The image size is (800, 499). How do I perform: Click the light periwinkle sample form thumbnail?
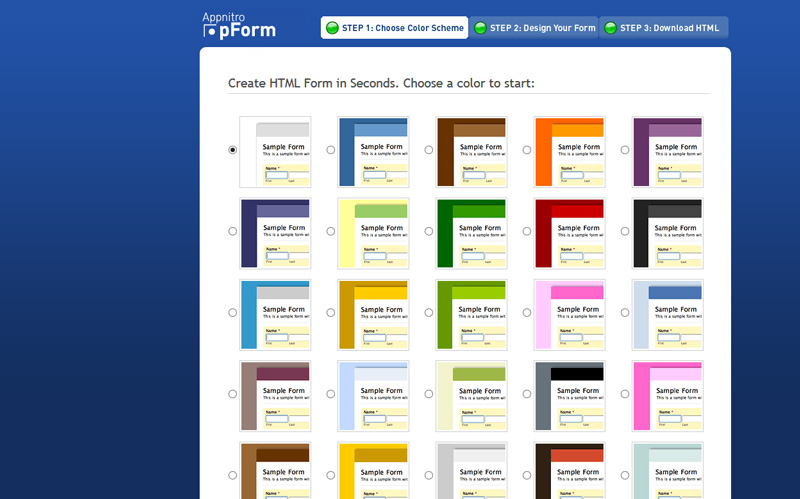click(373, 396)
